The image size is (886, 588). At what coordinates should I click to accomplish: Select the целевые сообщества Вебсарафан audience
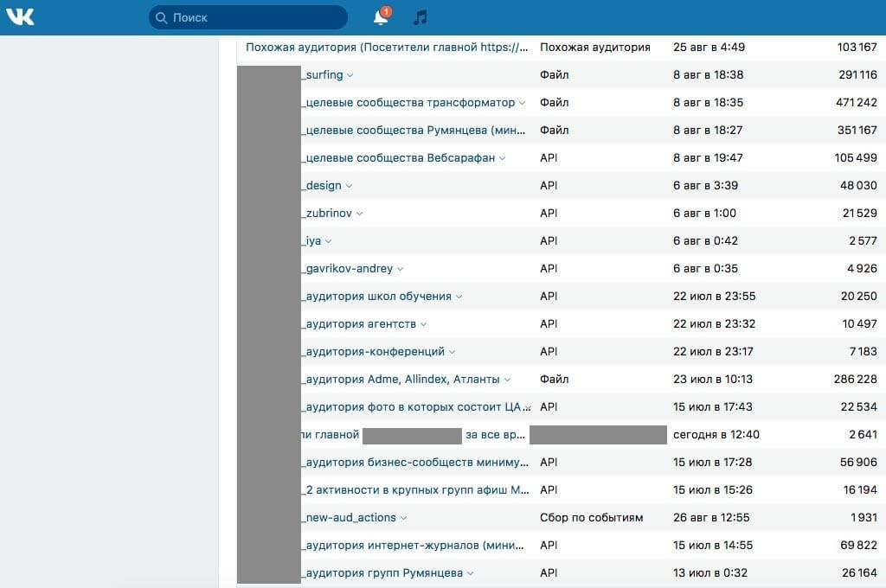[400, 157]
